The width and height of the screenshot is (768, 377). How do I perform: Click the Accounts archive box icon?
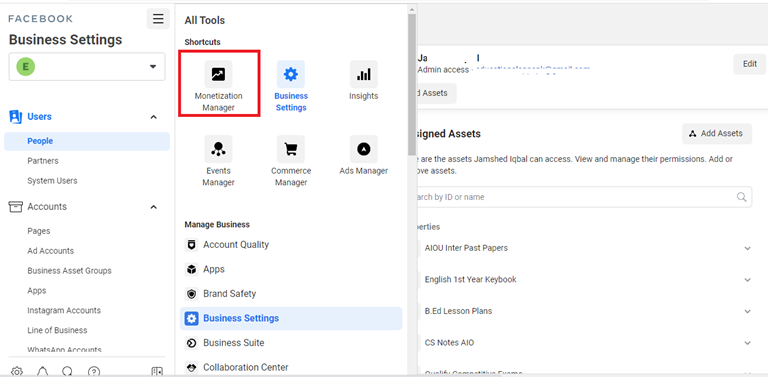16,207
